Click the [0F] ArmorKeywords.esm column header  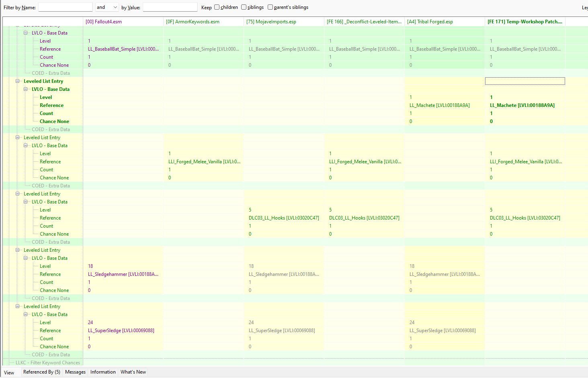[203, 22]
